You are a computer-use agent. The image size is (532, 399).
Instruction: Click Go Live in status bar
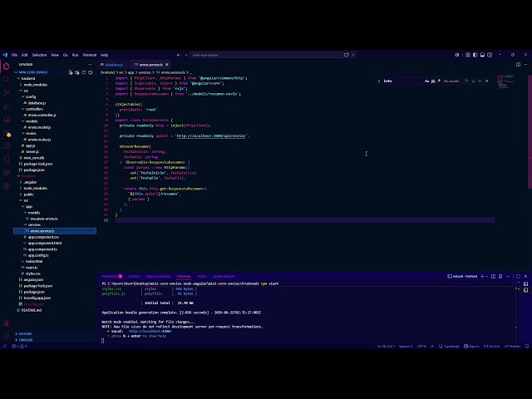coord(491,346)
